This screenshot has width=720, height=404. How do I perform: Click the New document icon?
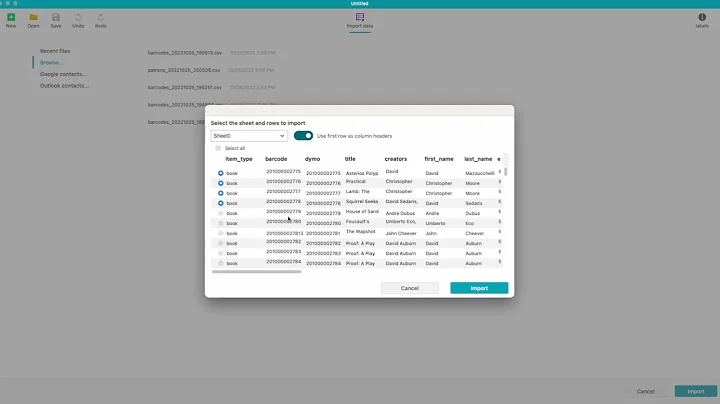11,17
